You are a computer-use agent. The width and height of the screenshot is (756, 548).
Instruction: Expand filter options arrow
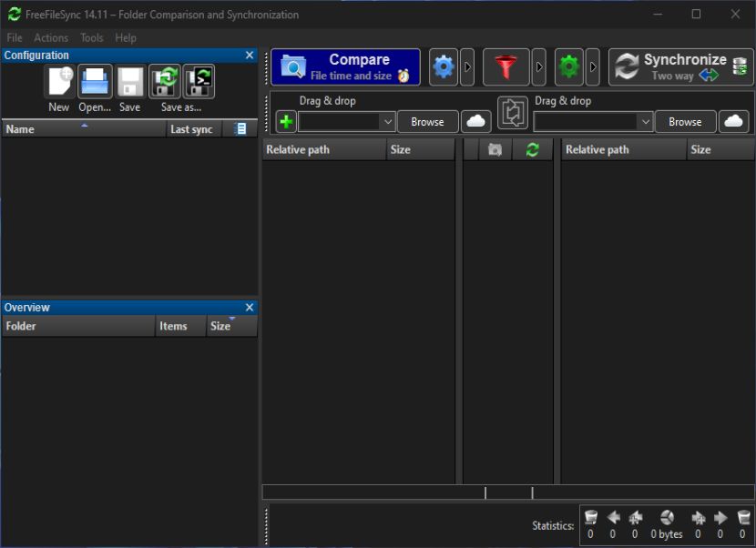click(539, 67)
